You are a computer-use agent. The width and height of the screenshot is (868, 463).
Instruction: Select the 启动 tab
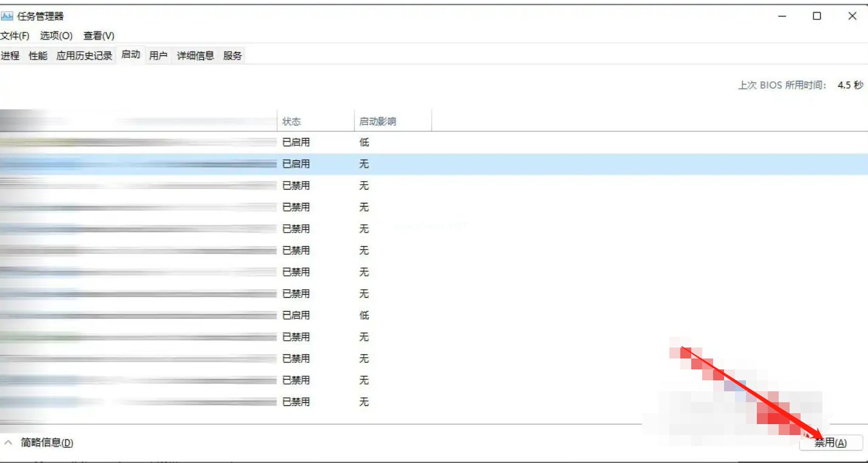point(131,55)
